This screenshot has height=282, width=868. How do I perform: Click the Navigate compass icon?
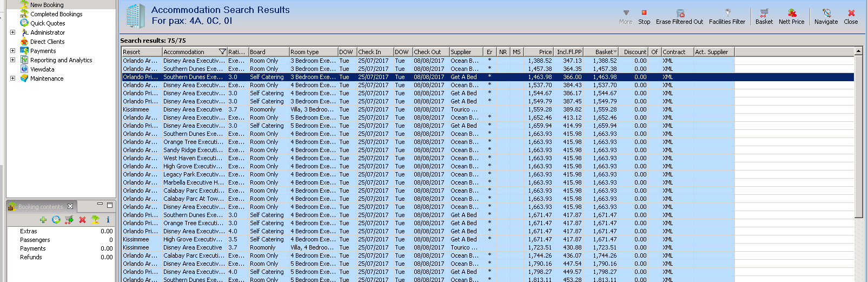tap(826, 13)
